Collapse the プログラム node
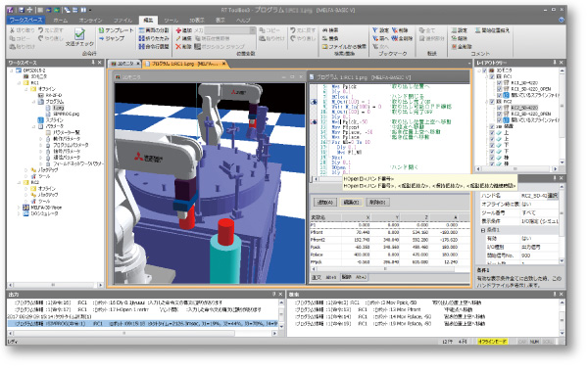This screenshot has width=588, height=372. pyautogui.click(x=33, y=102)
